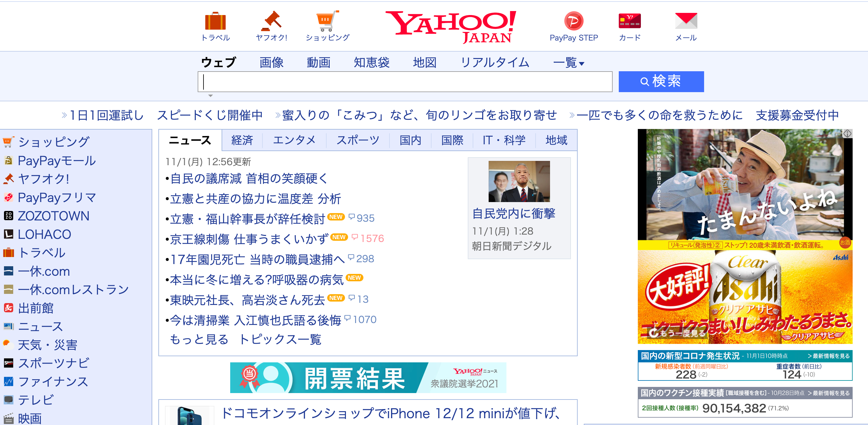Select the 画像 search type
Screen dimensions: 868x425
(271, 63)
